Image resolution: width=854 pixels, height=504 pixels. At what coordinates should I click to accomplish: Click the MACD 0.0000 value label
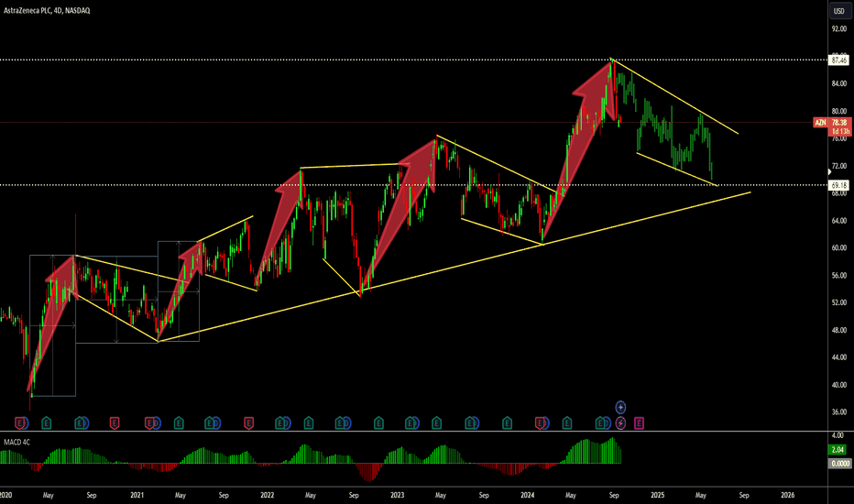point(839,463)
